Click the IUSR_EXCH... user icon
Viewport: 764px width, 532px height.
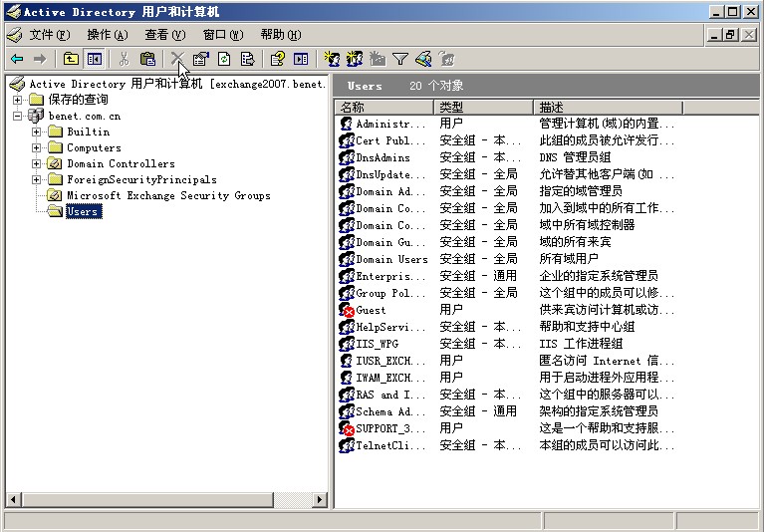[347, 361]
